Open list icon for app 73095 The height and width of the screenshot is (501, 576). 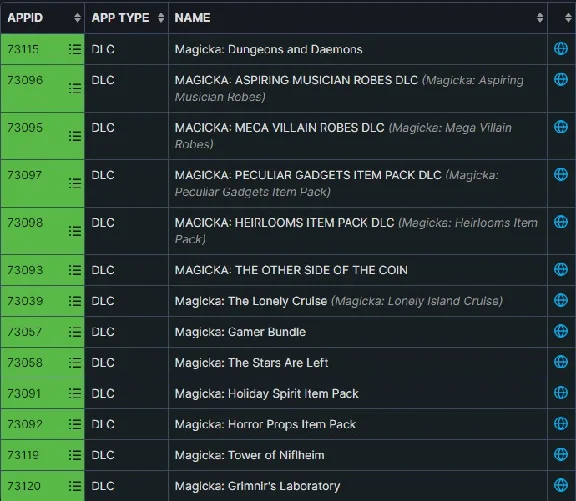[x=75, y=136]
